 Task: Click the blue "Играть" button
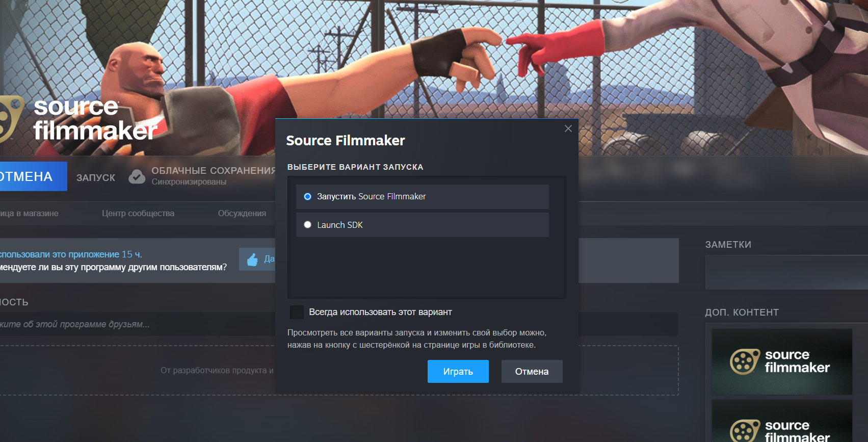[458, 371]
